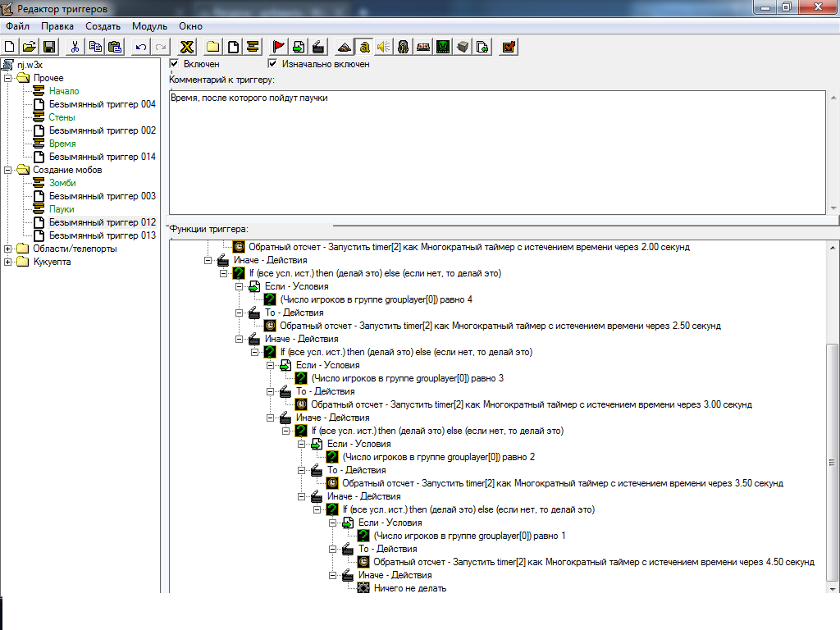Add a new event (red flag icon)
Image resolution: width=840 pixels, height=630 pixels.
pos(279,47)
